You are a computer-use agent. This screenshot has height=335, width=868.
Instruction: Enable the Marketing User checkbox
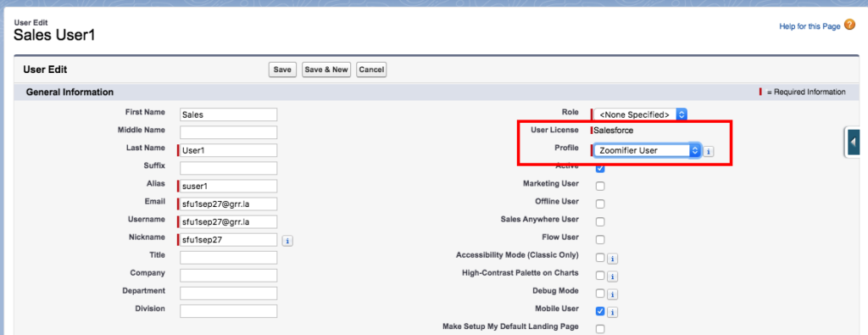coord(600,186)
